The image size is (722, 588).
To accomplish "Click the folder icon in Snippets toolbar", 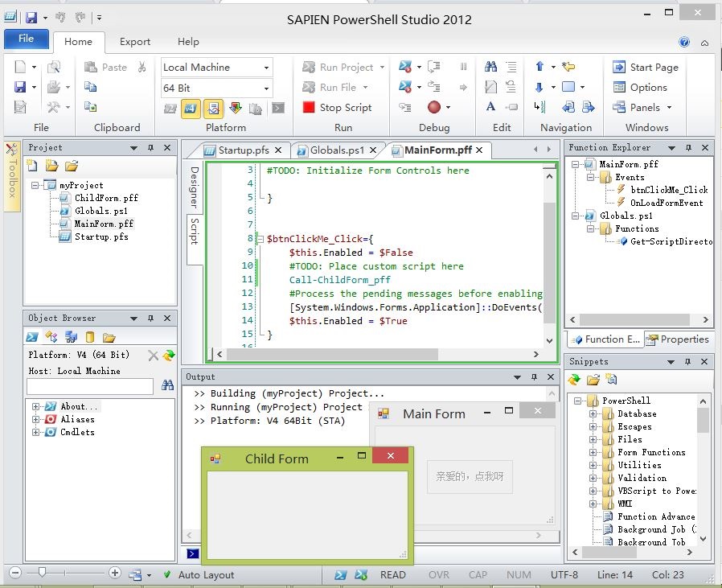I will (x=593, y=380).
